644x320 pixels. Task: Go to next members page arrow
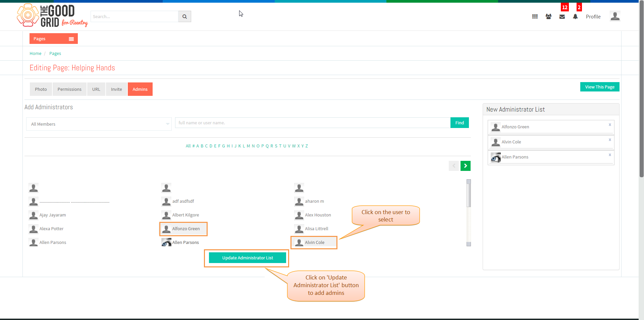[466, 166]
